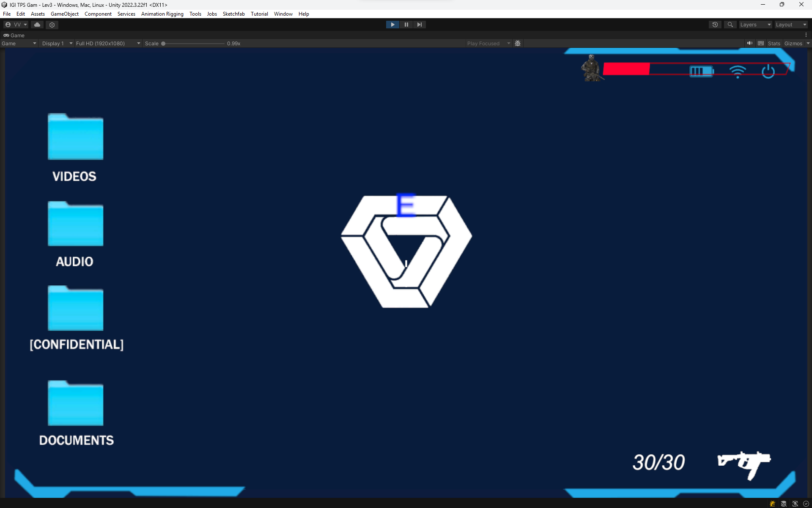Click the Scale slider handle
The height and width of the screenshot is (508, 812).
163,43
